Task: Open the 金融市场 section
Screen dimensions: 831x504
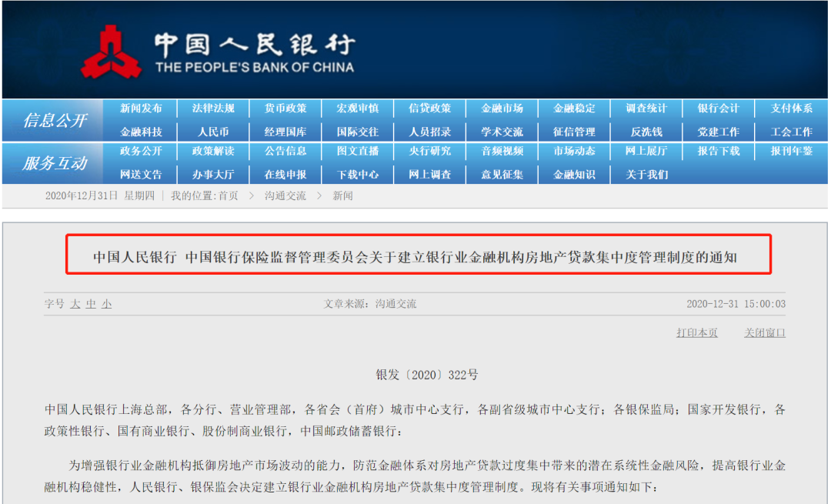Action: (x=502, y=108)
